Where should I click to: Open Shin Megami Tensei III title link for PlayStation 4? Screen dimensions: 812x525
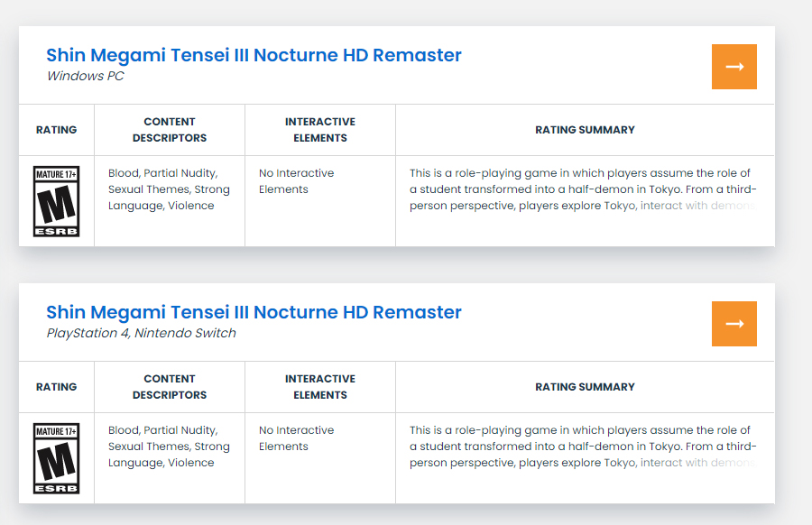(x=254, y=312)
